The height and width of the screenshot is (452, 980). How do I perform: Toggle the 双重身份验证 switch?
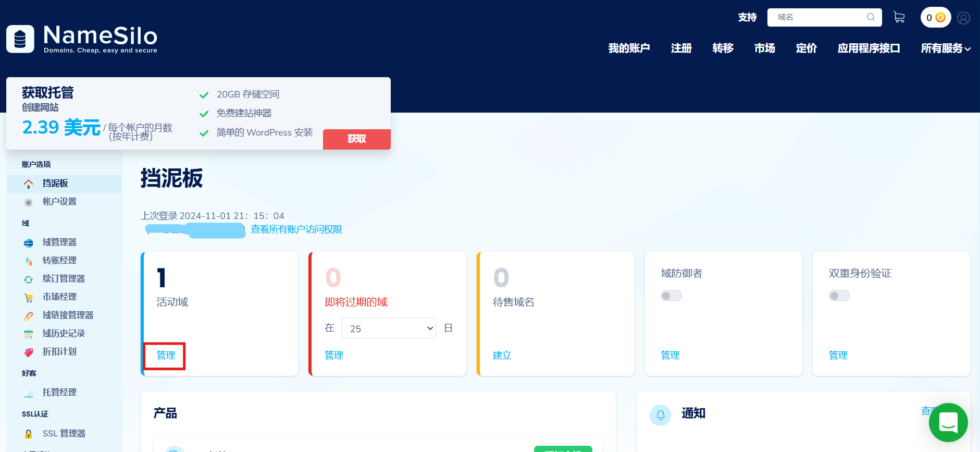click(x=839, y=296)
